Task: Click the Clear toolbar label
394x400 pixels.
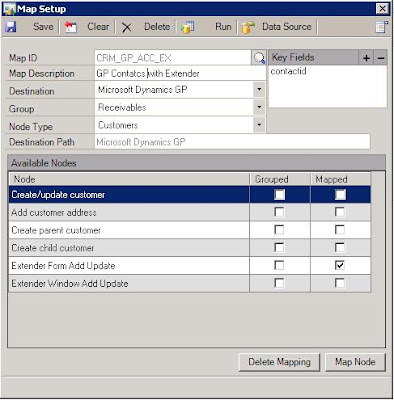Action: pos(98,27)
